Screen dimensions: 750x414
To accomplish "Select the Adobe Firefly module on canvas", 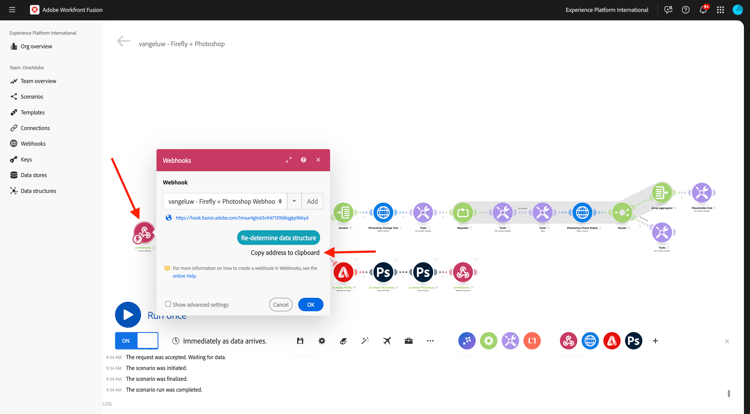I will pyautogui.click(x=343, y=272).
